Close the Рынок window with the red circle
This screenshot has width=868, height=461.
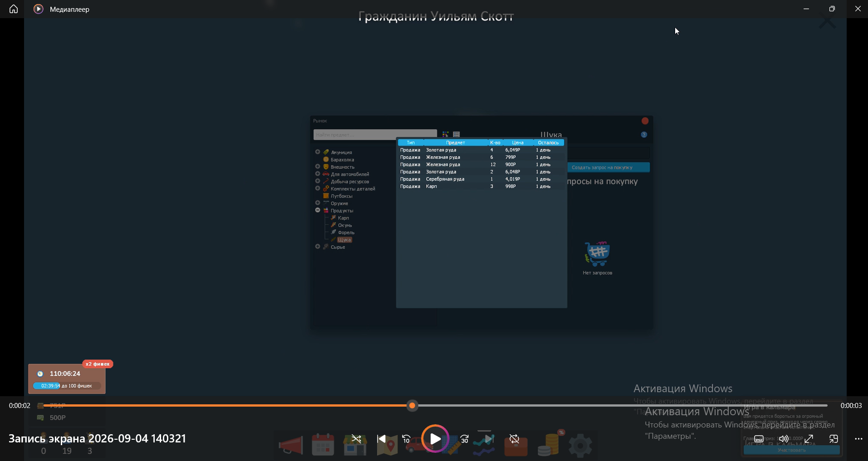click(645, 121)
